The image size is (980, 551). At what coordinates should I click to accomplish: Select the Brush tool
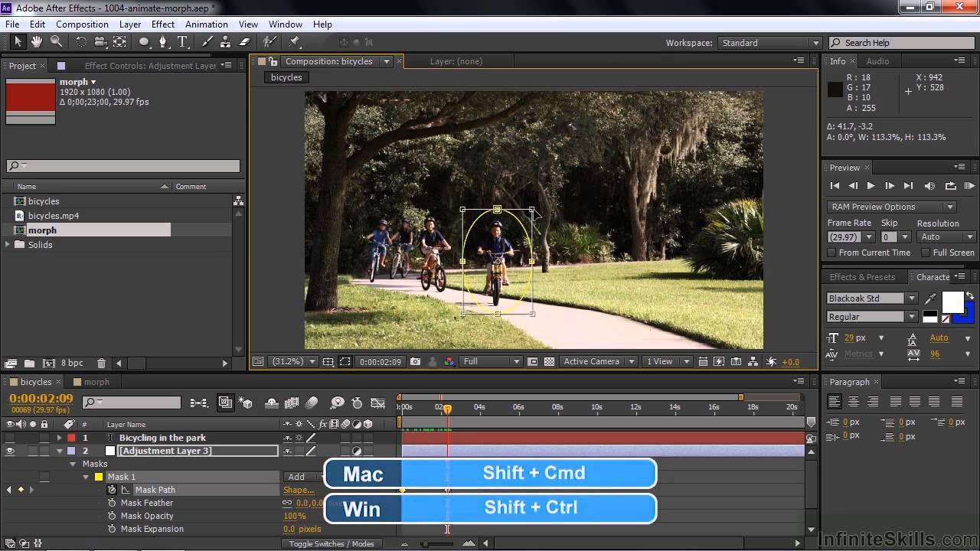coord(207,42)
